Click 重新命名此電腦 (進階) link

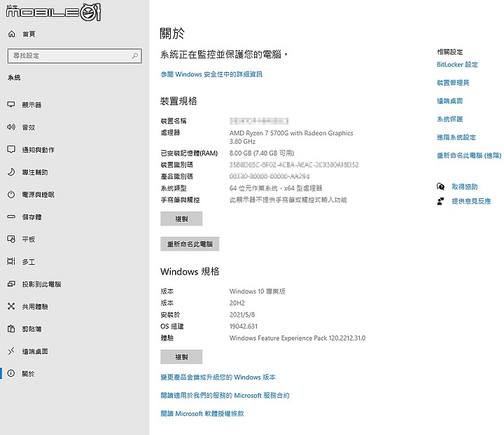click(x=469, y=156)
